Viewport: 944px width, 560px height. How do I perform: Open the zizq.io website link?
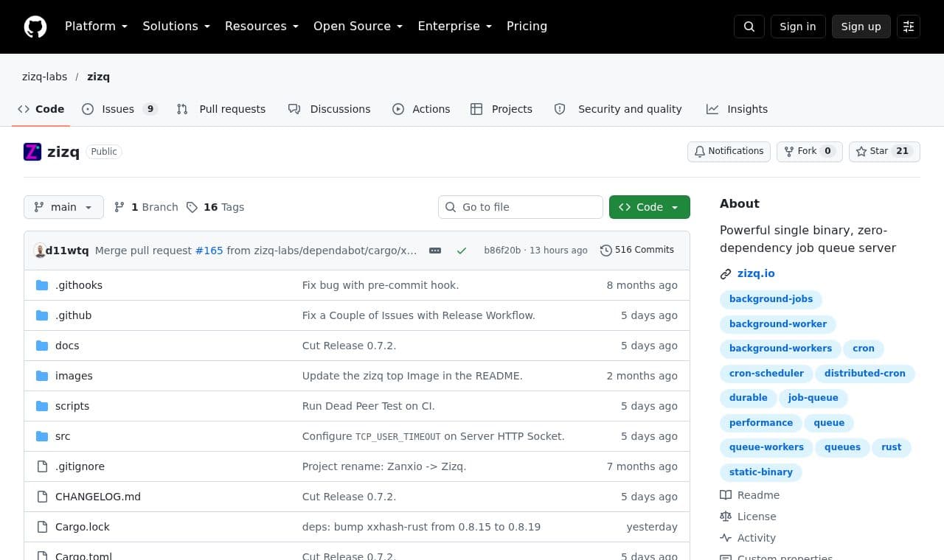(756, 273)
